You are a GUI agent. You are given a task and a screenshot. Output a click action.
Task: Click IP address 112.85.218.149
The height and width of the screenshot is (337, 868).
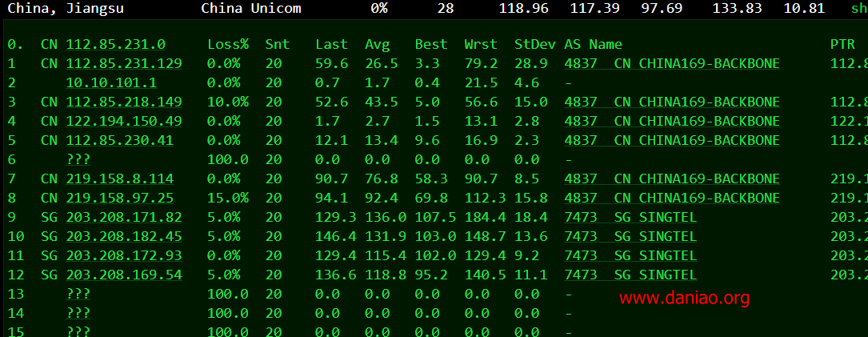(123, 102)
